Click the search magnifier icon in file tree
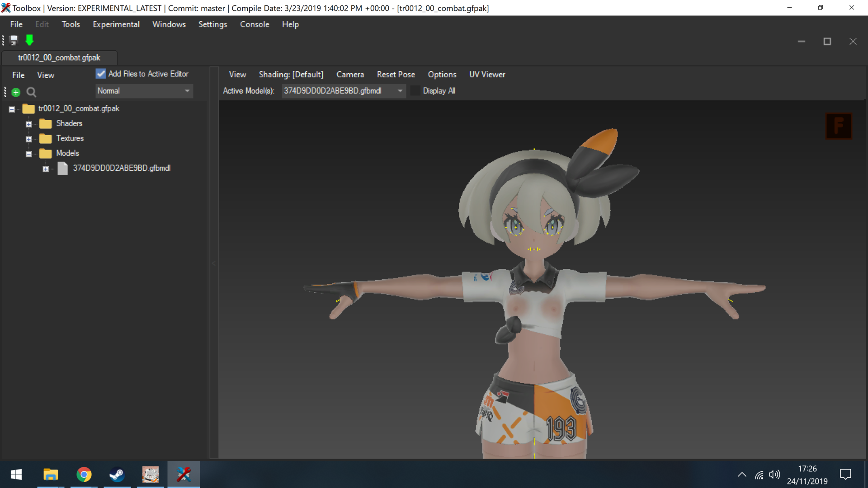Screen dimensions: 868x488 click(31, 93)
